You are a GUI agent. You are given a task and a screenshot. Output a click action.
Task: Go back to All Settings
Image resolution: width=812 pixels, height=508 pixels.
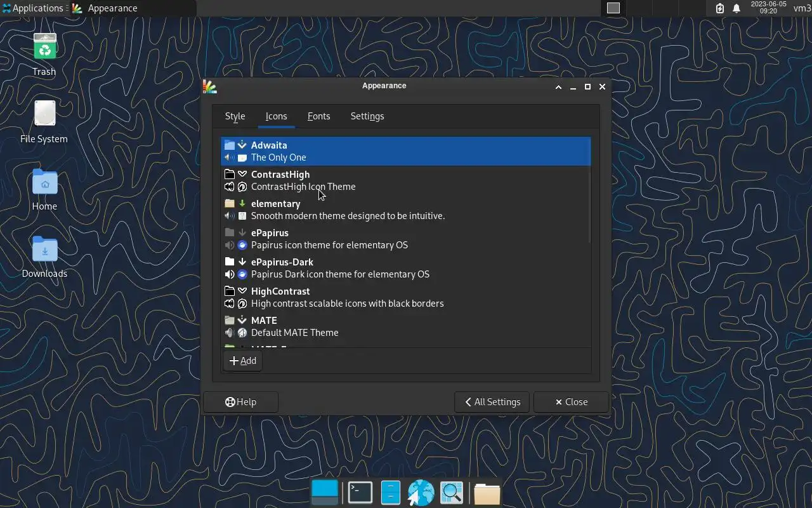point(492,402)
